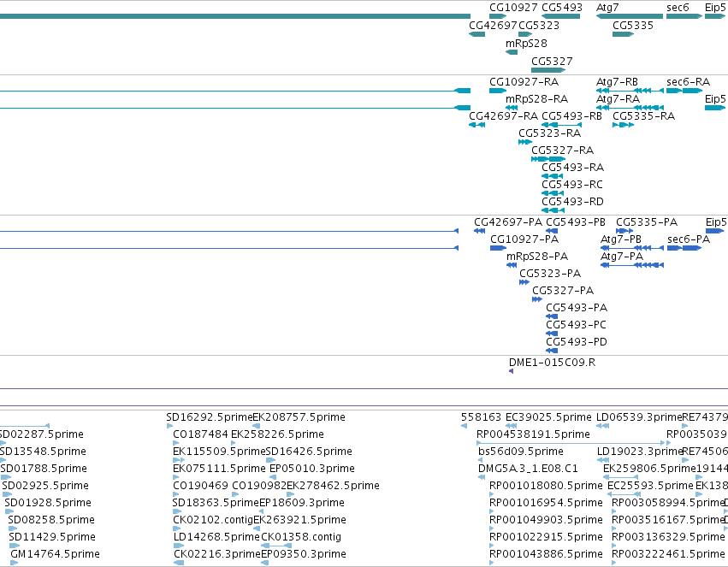
Task: Open the CO190982 EST label
Action: (259, 486)
